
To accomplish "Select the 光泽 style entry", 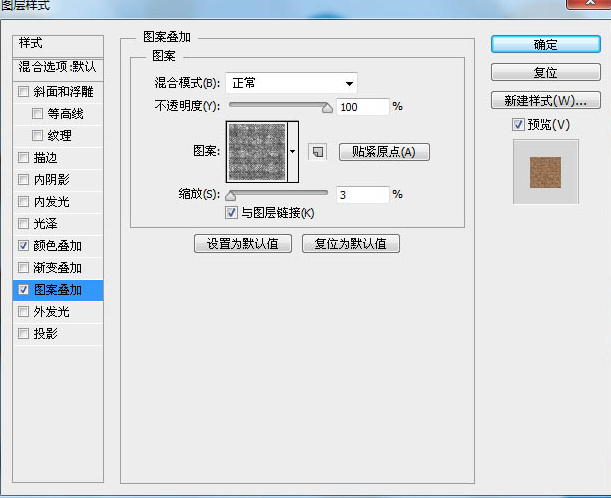I will [x=45, y=223].
